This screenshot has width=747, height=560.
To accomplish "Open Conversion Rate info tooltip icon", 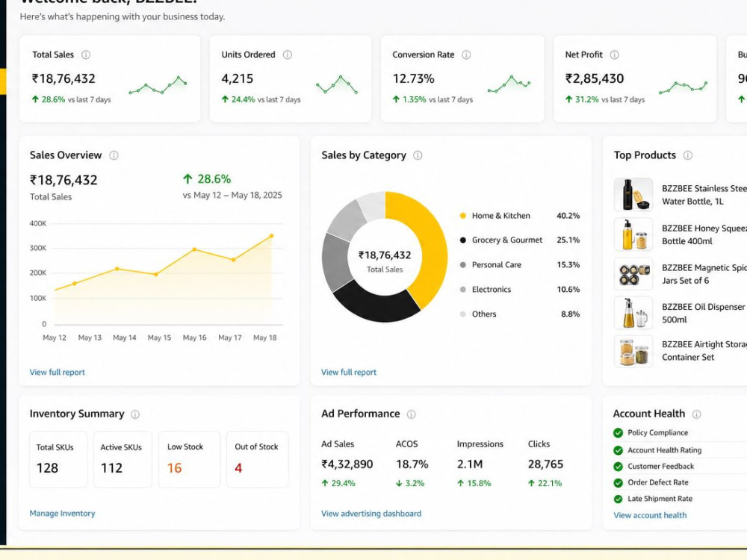I will 466,55.
